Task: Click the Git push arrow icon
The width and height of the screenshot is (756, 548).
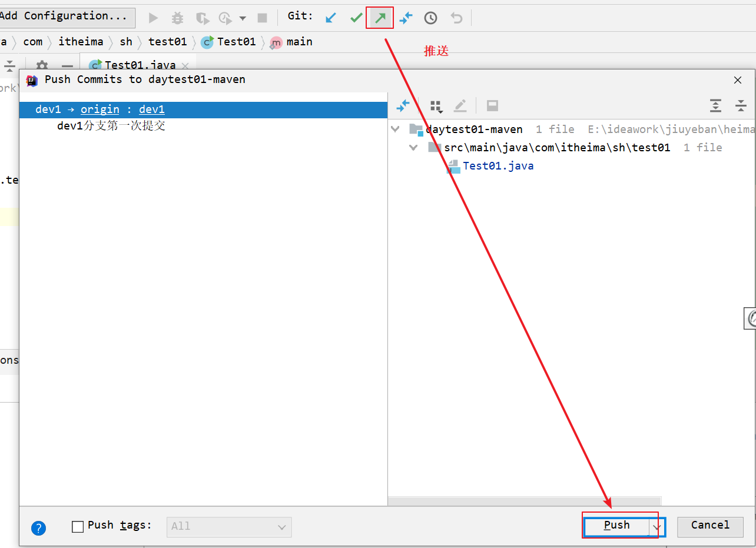Action: pyautogui.click(x=380, y=18)
